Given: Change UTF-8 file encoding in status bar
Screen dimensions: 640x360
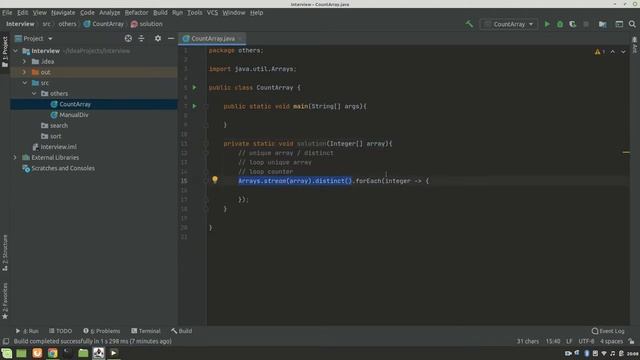Looking at the screenshot, I should [x=587, y=341].
